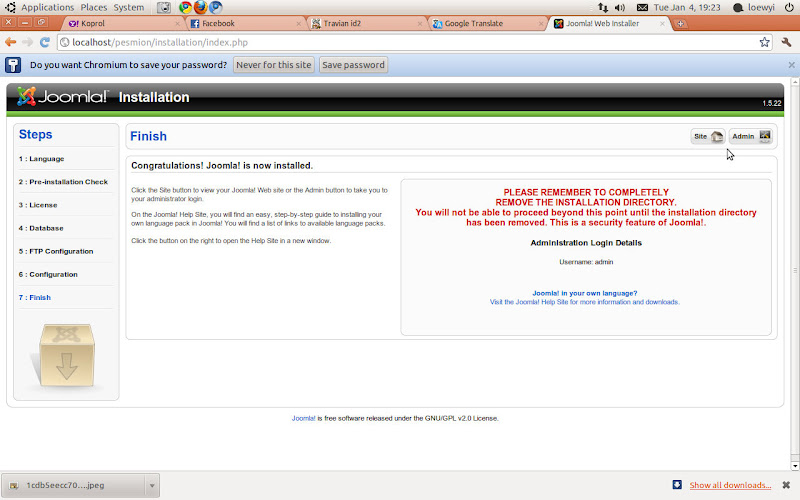Open the Places menu
The image size is (800, 500).
tap(94, 8)
